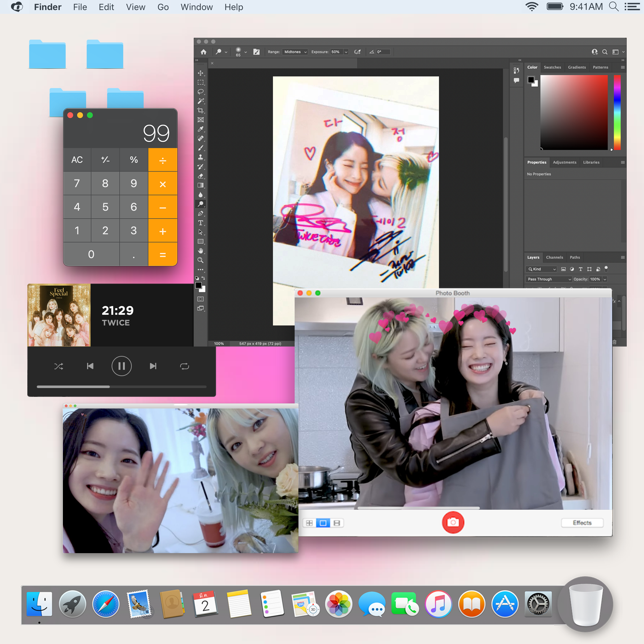Open the Range Midtones dropdown
The width and height of the screenshot is (644, 644).
(x=295, y=52)
